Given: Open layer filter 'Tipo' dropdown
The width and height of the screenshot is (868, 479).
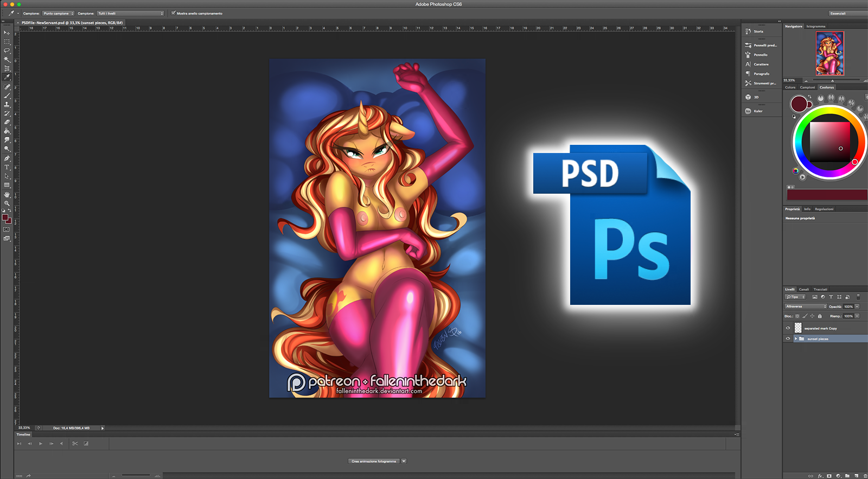Looking at the screenshot, I should [x=796, y=297].
